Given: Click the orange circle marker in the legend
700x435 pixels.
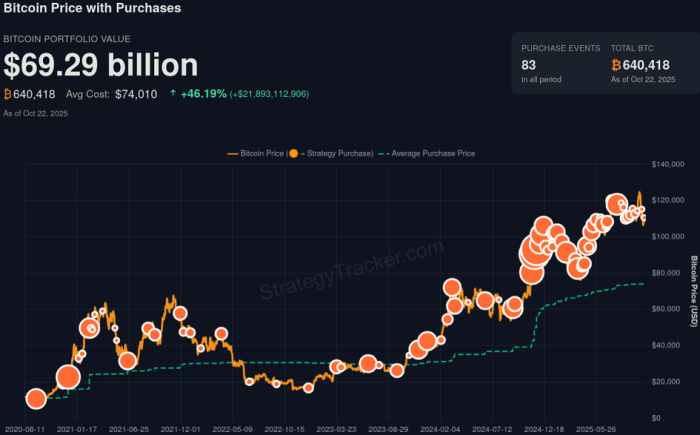Looking at the screenshot, I should [x=293, y=154].
